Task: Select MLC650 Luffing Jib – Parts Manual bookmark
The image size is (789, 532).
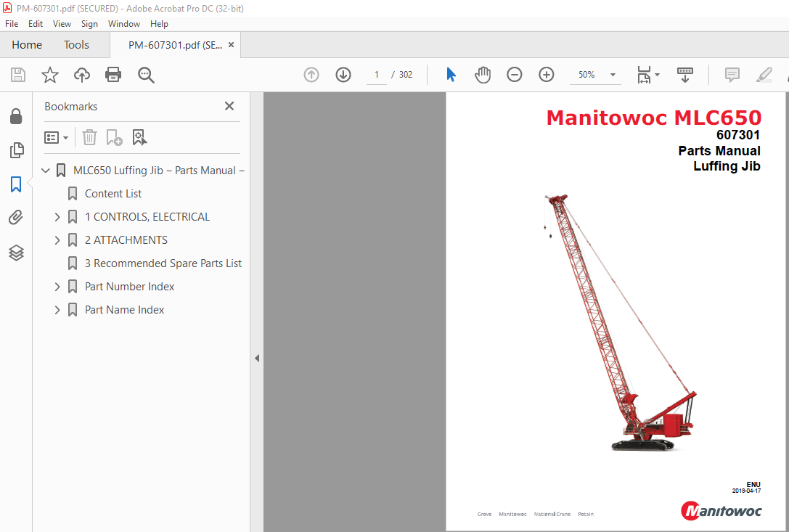Action: click(x=158, y=171)
